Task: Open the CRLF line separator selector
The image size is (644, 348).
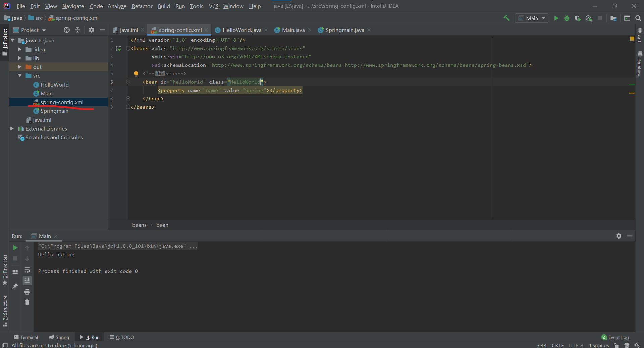Action: [x=558, y=345]
